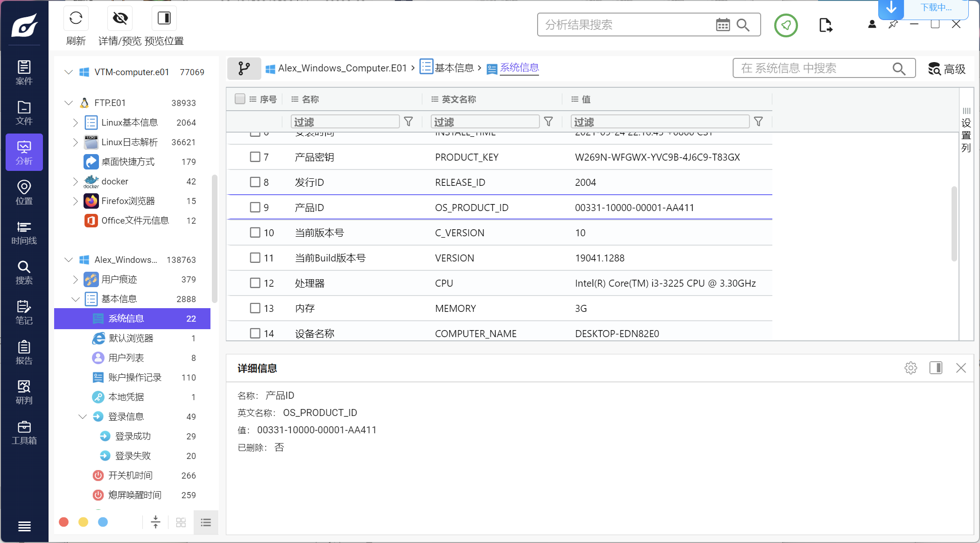This screenshot has height=543, width=980.
Task: Expand the docker node
Action: pyautogui.click(x=75, y=181)
